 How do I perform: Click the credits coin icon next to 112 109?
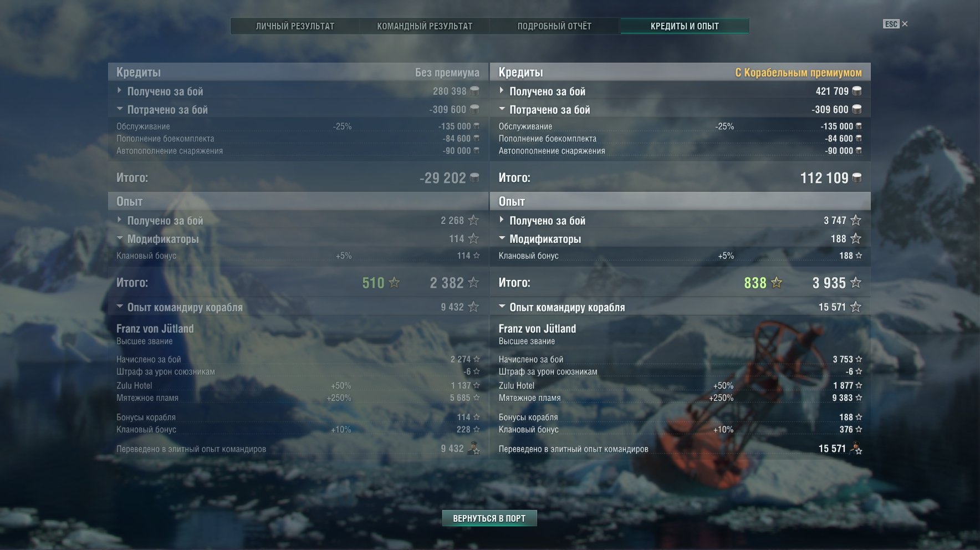point(856,178)
